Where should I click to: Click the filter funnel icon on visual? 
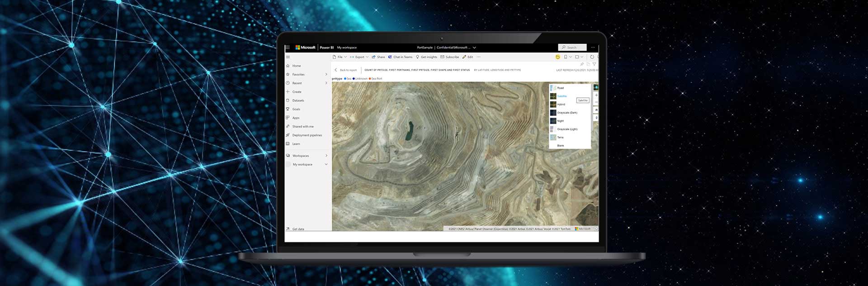pyautogui.click(x=594, y=64)
